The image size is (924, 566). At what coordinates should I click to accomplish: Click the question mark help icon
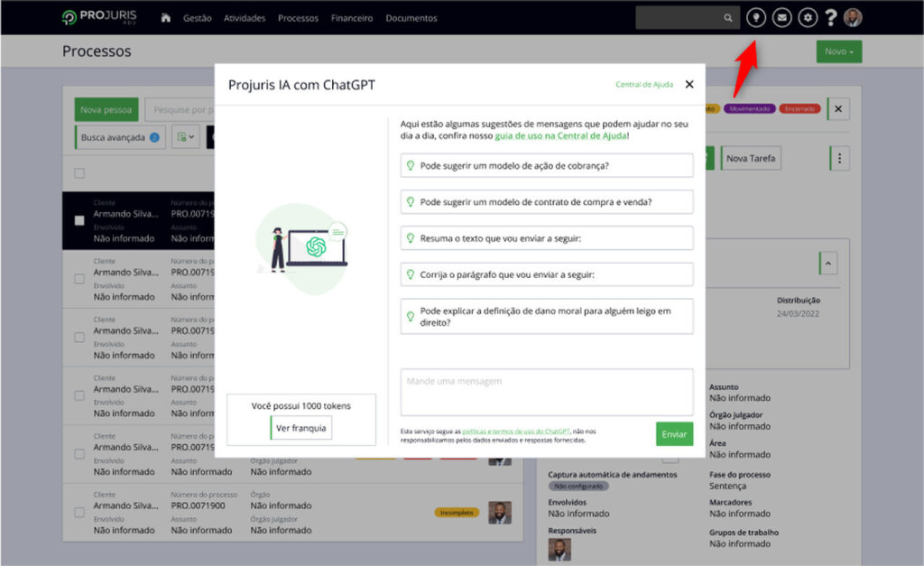pyautogui.click(x=831, y=18)
